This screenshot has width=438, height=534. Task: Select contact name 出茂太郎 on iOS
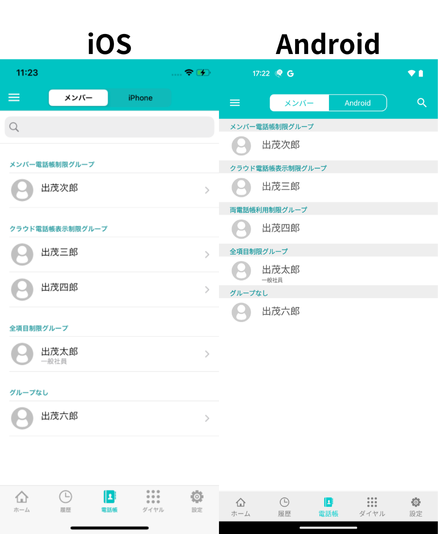click(x=60, y=351)
